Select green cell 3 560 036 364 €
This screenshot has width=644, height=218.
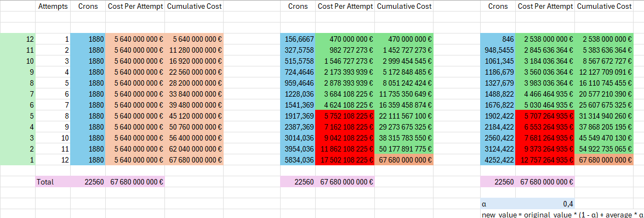coord(545,72)
